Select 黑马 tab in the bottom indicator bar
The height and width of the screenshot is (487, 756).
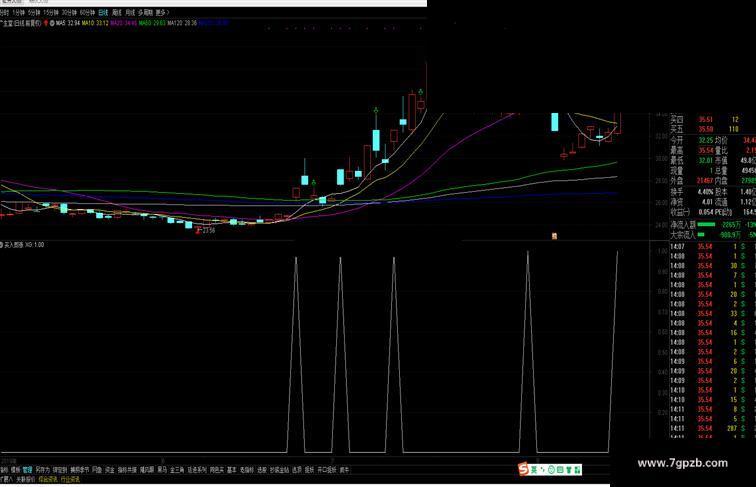(162, 470)
